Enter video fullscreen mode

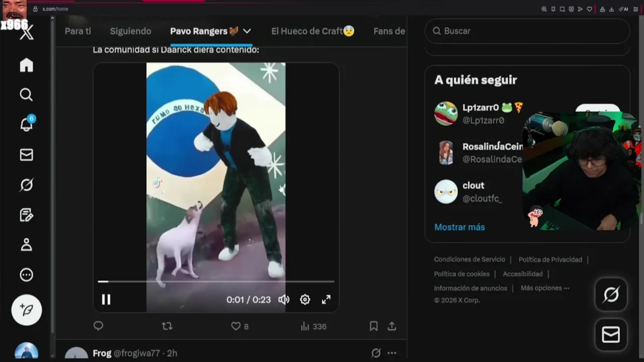326,300
